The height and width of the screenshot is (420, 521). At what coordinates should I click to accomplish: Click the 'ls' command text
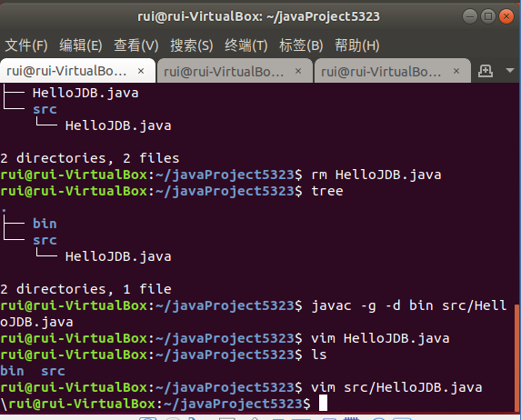click(319, 355)
